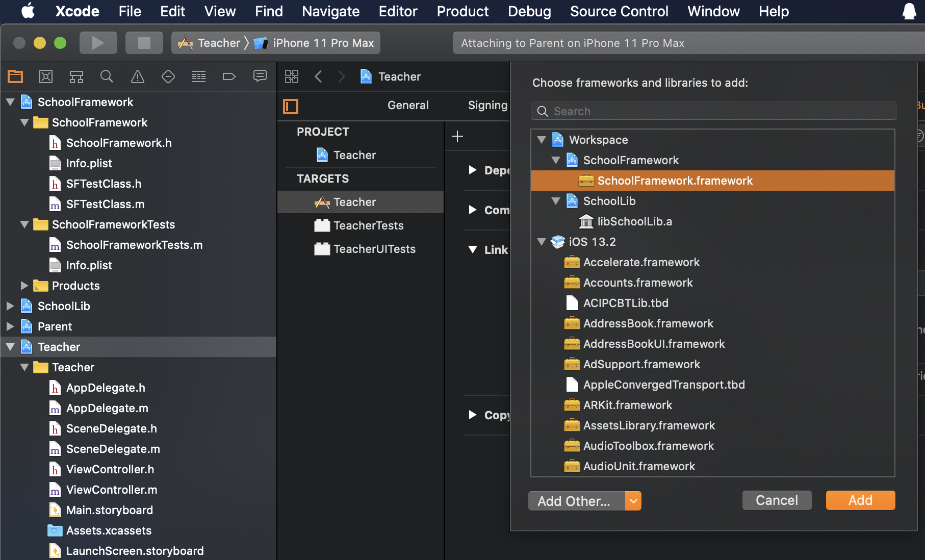Go back with the editor back arrow
The height and width of the screenshot is (560, 925).
click(319, 77)
